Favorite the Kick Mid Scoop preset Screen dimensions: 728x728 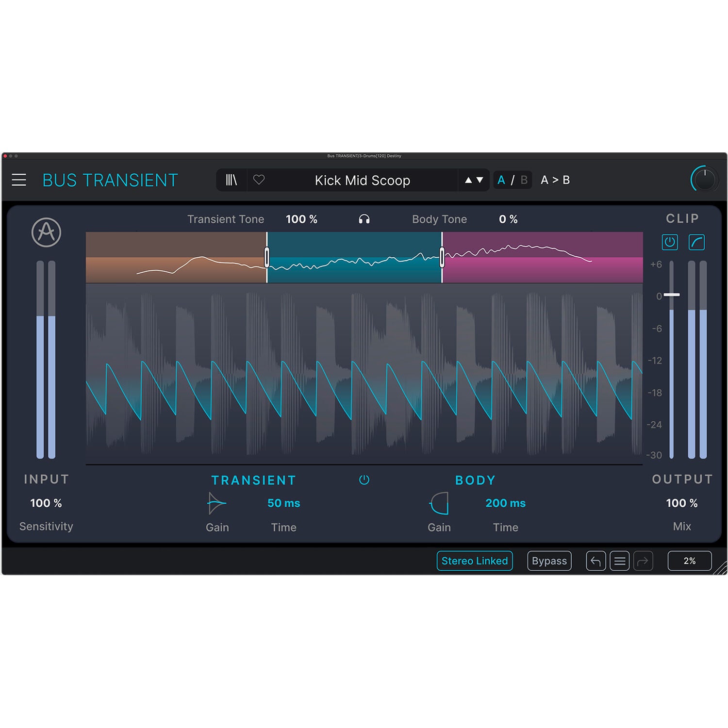260,180
